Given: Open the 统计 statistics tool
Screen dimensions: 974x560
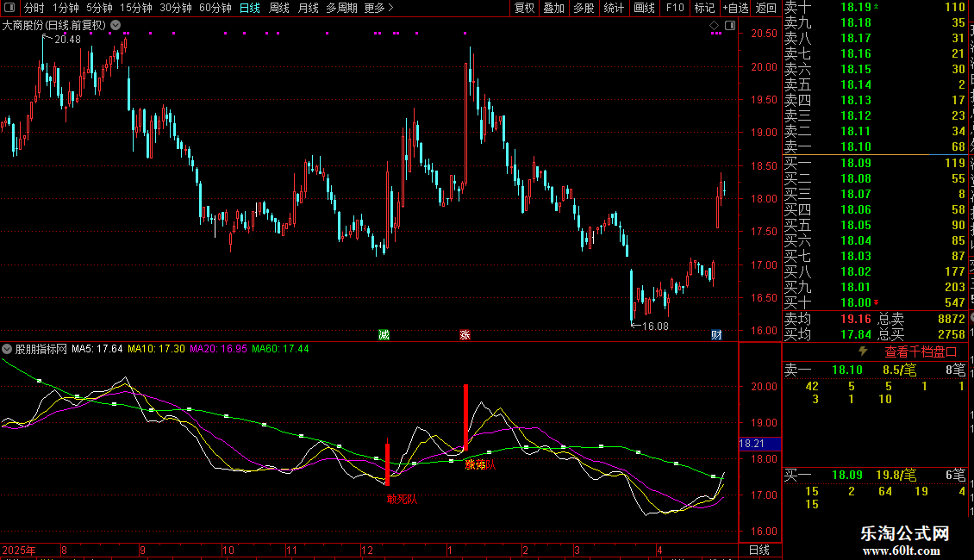Looking at the screenshot, I should (614, 8).
